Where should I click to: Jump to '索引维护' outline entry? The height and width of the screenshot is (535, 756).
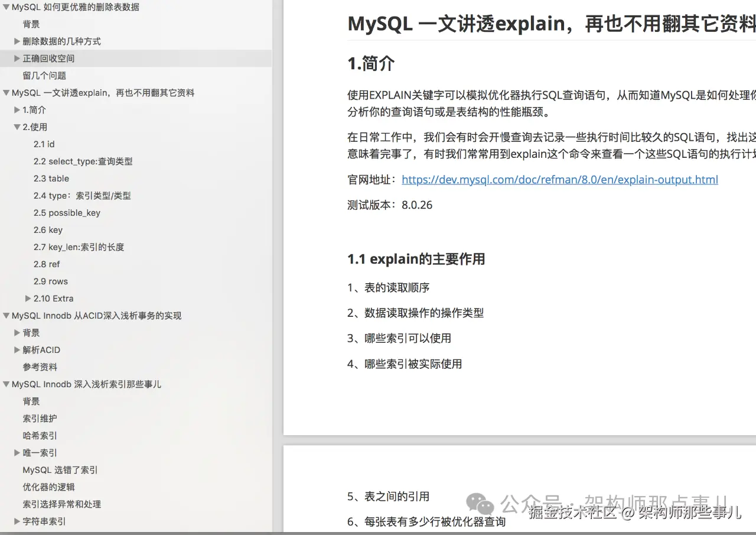click(40, 419)
